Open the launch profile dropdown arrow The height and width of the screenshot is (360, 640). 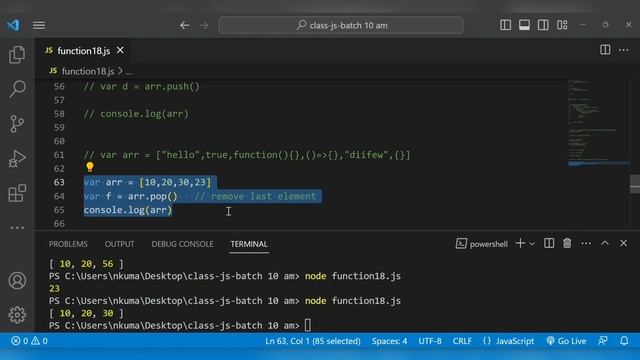coord(532,244)
